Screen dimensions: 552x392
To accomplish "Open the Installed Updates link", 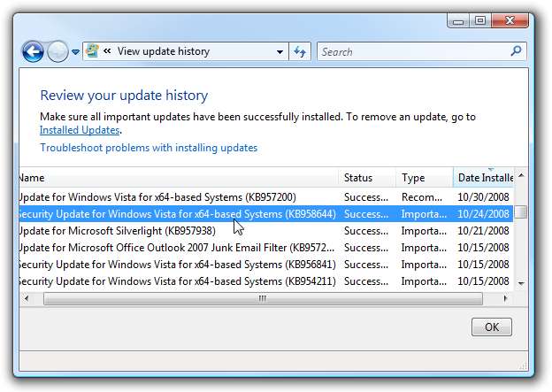I will pyautogui.click(x=80, y=130).
